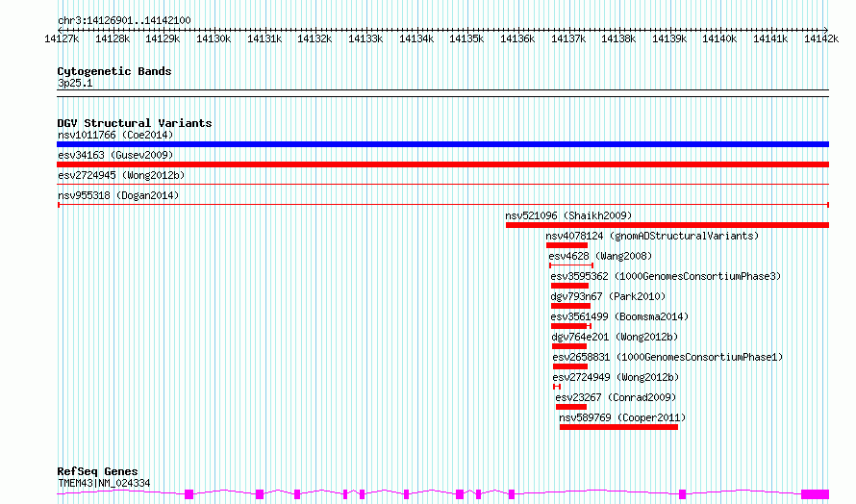This screenshot has height=504, width=856.
Task: Open nsv589769 (Cooper2011) variant label
Action: tap(622, 417)
